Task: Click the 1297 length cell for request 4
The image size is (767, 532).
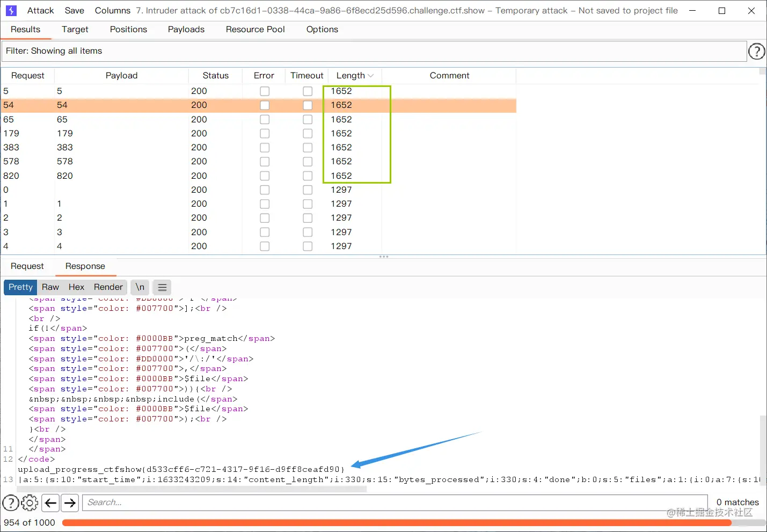Action: 341,246
